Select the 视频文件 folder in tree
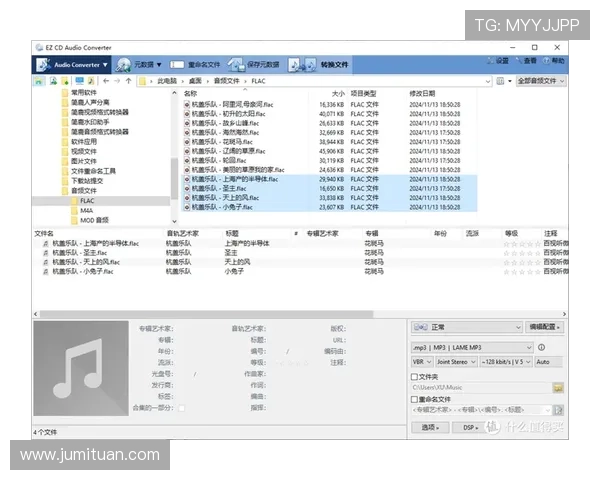 [80, 152]
